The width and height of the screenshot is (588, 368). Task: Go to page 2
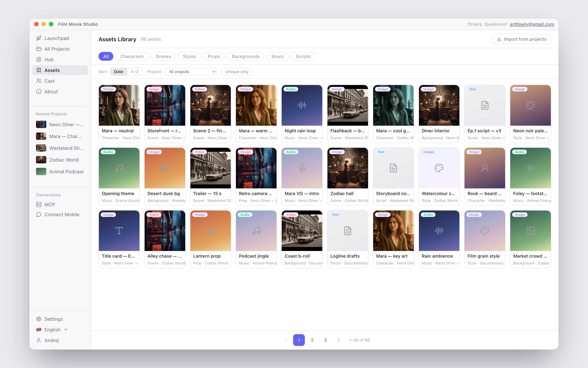[312, 340]
